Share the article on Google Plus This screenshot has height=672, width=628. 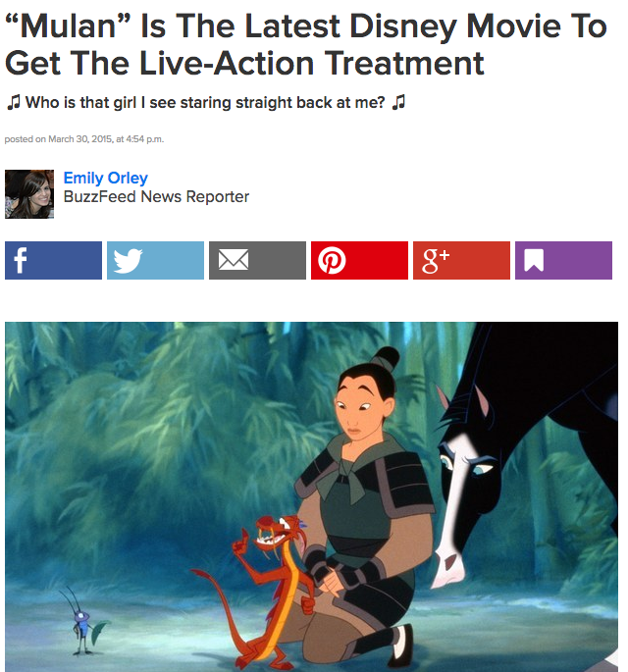(461, 260)
